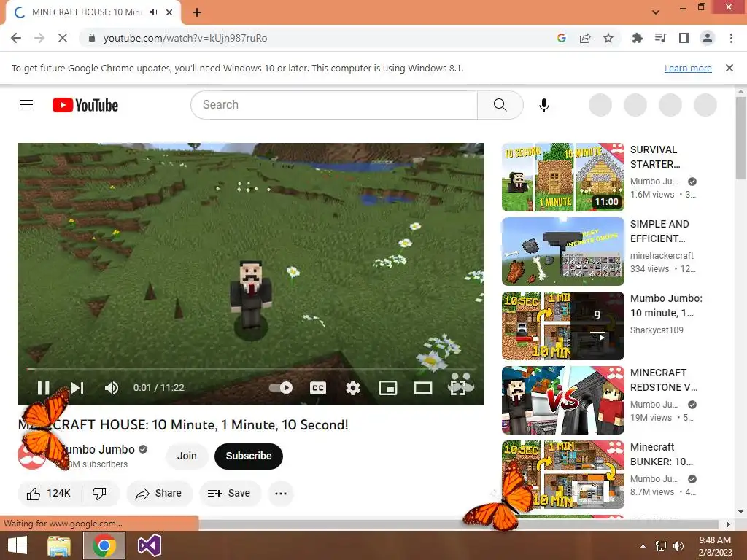This screenshot has width=747, height=560.
Task: Open MINECRAFT REDSTONE V... video title
Action: click(x=664, y=380)
